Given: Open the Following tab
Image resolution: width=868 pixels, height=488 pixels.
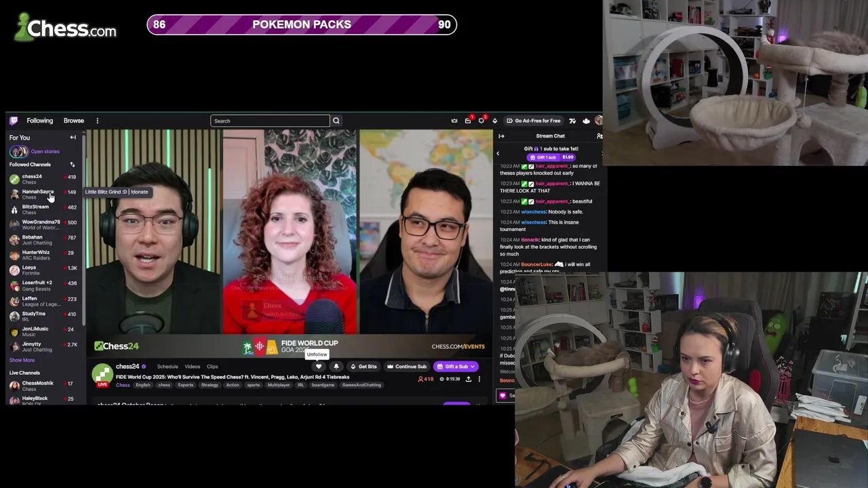Looking at the screenshot, I should pos(39,121).
